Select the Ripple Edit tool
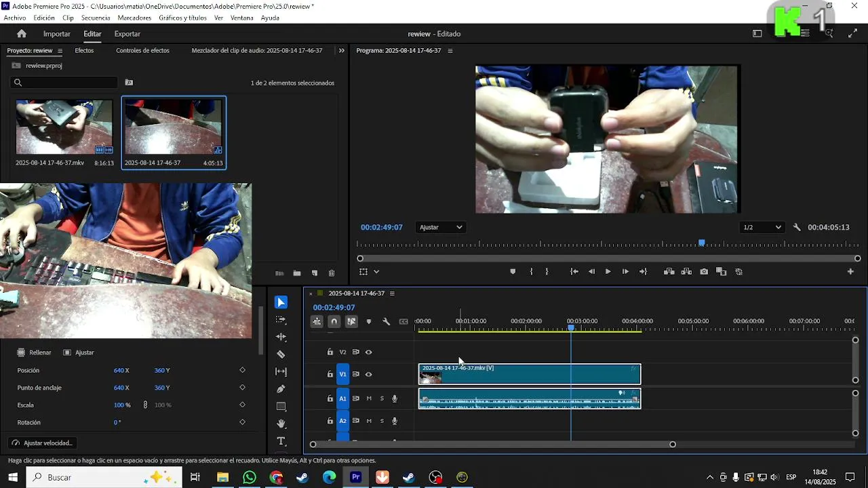The height and width of the screenshot is (488, 868). (281, 337)
